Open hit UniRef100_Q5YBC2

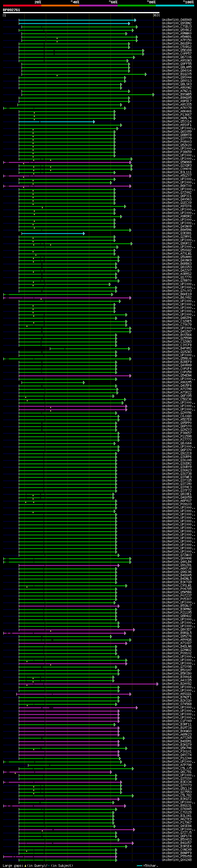tap(177, 30)
